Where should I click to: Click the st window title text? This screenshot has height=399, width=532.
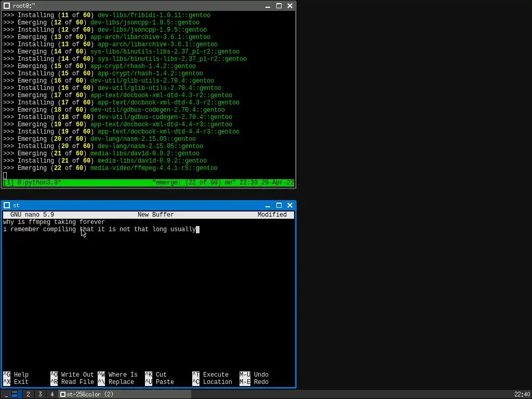pos(16,205)
